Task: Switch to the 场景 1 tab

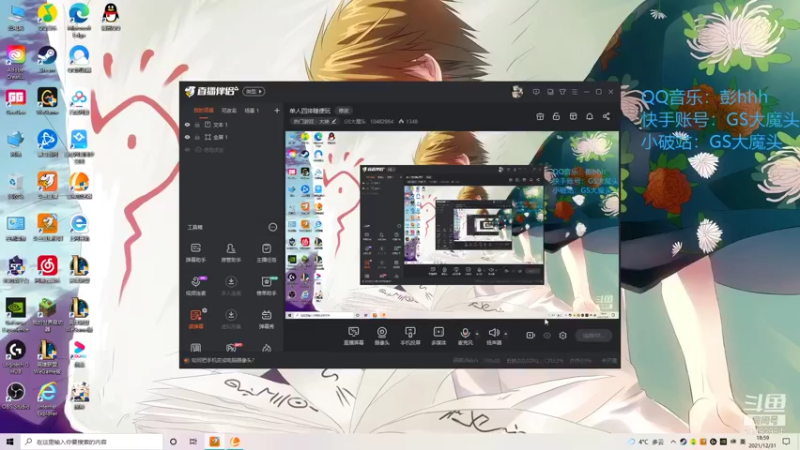Action: pos(252,110)
